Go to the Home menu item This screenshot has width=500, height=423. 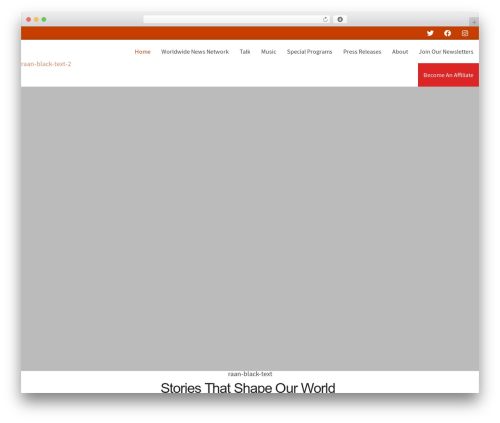pyautogui.click(x=142, y=52)
